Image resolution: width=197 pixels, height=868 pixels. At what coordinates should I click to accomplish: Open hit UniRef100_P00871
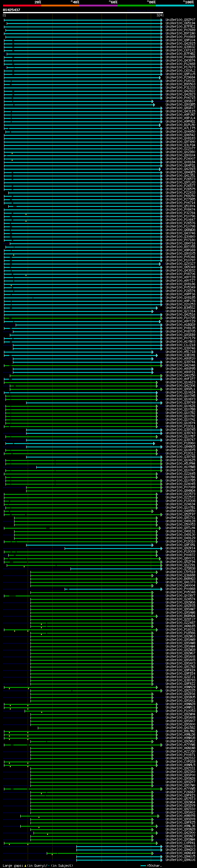click(x=180, y=755)
